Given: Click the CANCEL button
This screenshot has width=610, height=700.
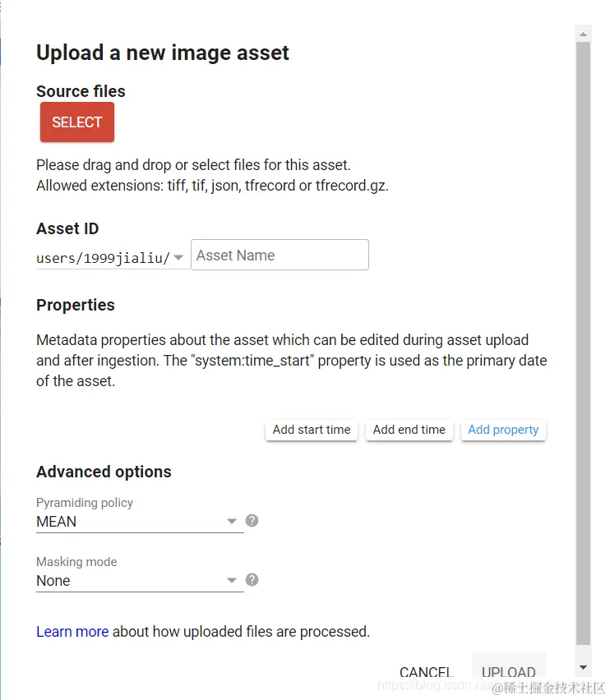Looking at the screenshot, I should point(426,671).
